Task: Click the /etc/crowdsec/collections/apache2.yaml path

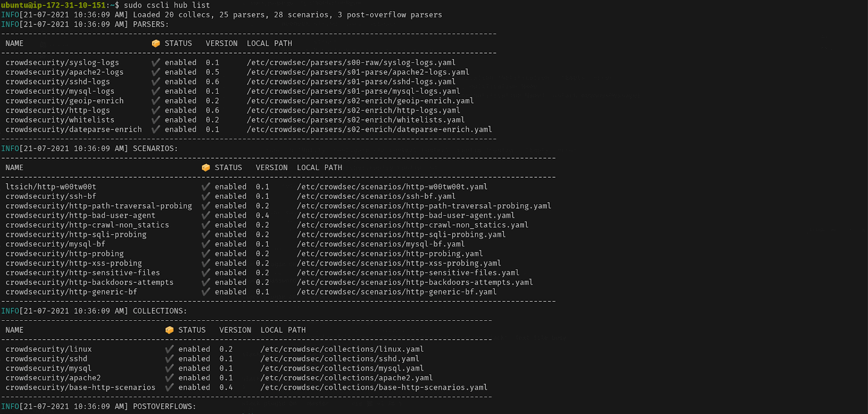Action: [x=346, y=378]
